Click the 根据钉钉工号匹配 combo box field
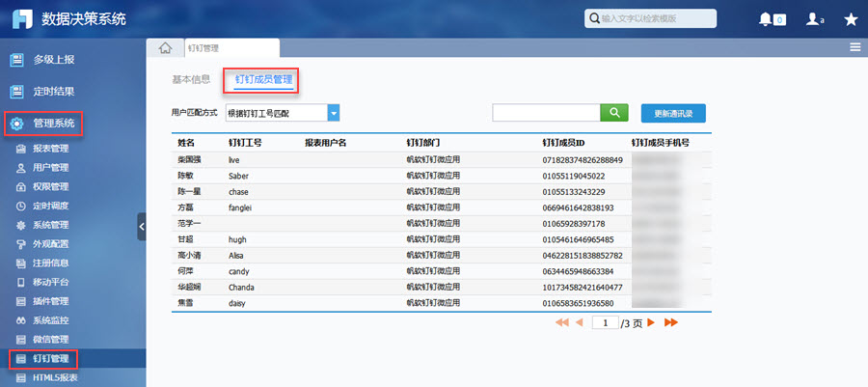 pos(276,113)
